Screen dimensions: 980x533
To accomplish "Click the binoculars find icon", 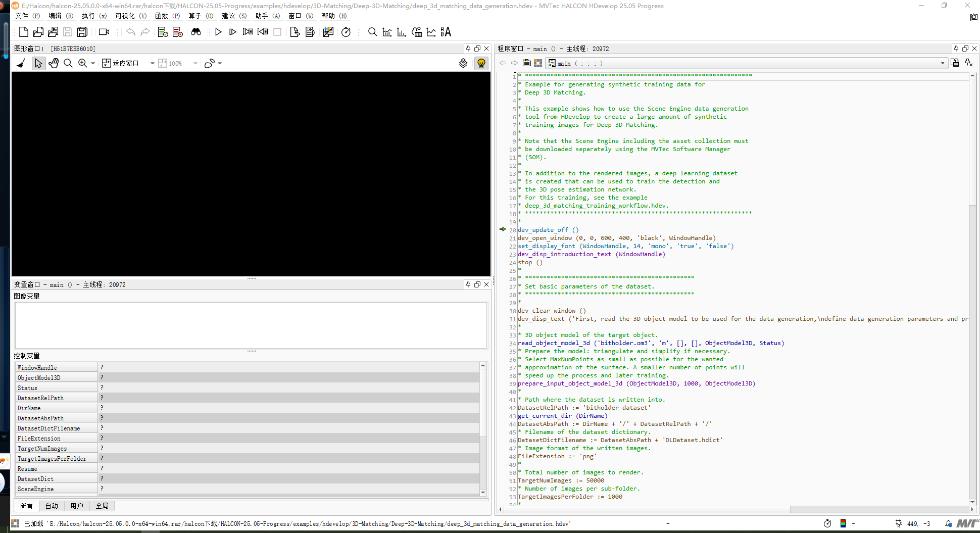I will 196,32.
